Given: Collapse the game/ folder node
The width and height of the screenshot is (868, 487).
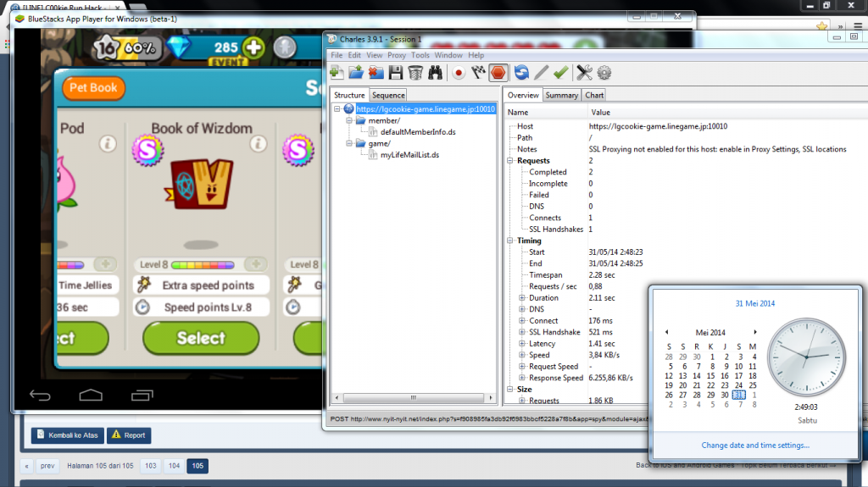Looking at the screenshot, I should [349, 143].
